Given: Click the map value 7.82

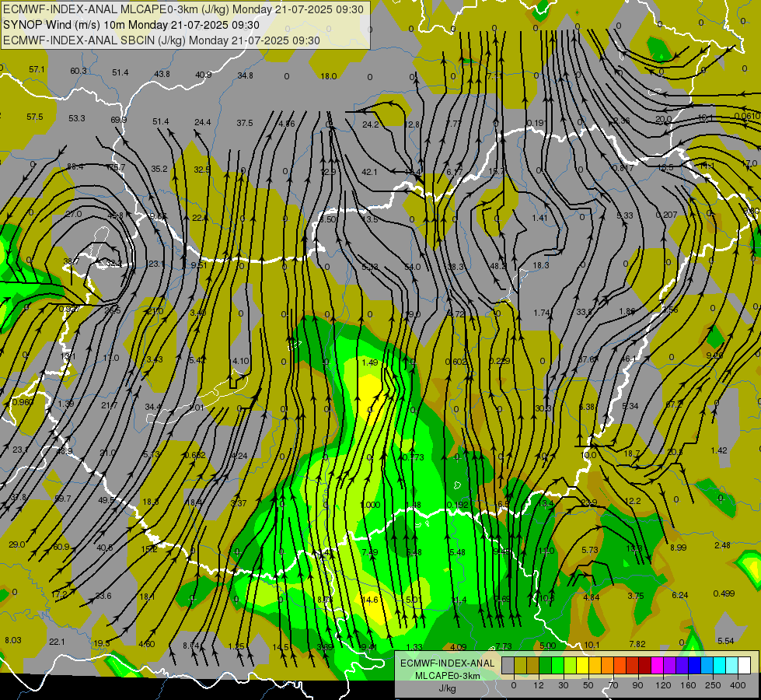Looking at the screenshot, I should [637, 644].
